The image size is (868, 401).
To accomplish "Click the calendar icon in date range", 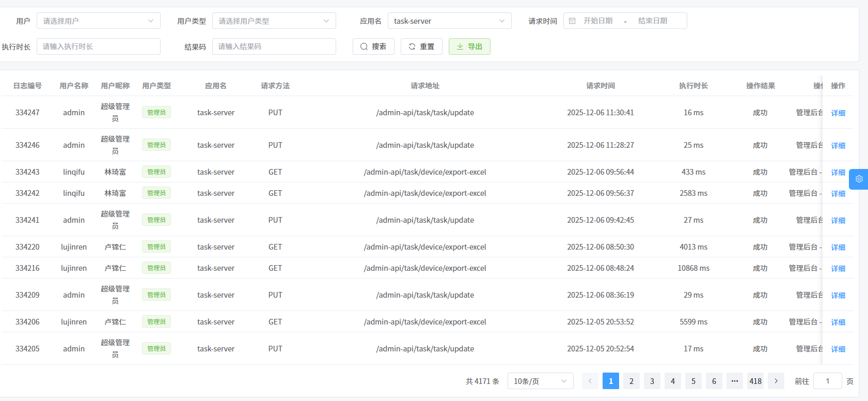I will click(x=572, y=21).
